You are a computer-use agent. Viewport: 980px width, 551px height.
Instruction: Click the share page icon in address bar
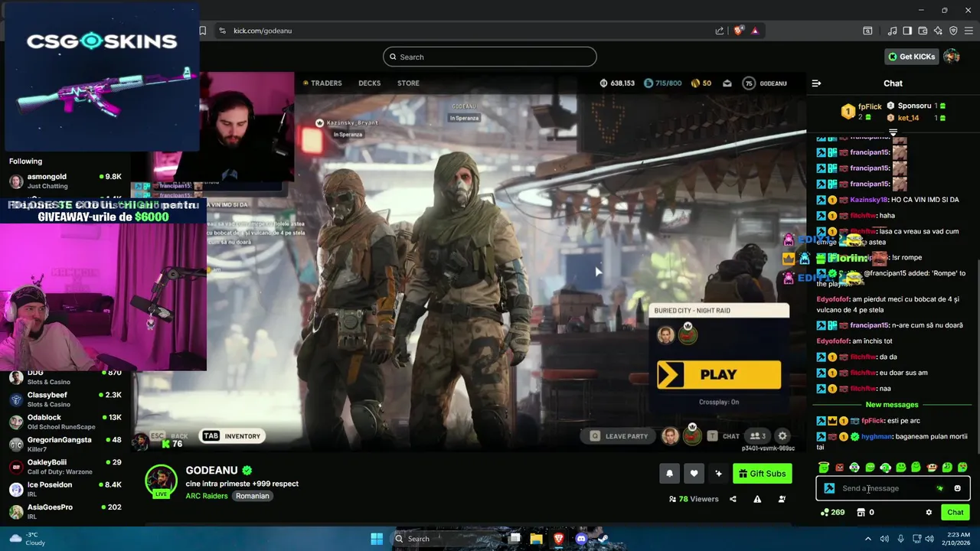pyautogui.click(x=720, y=31)
